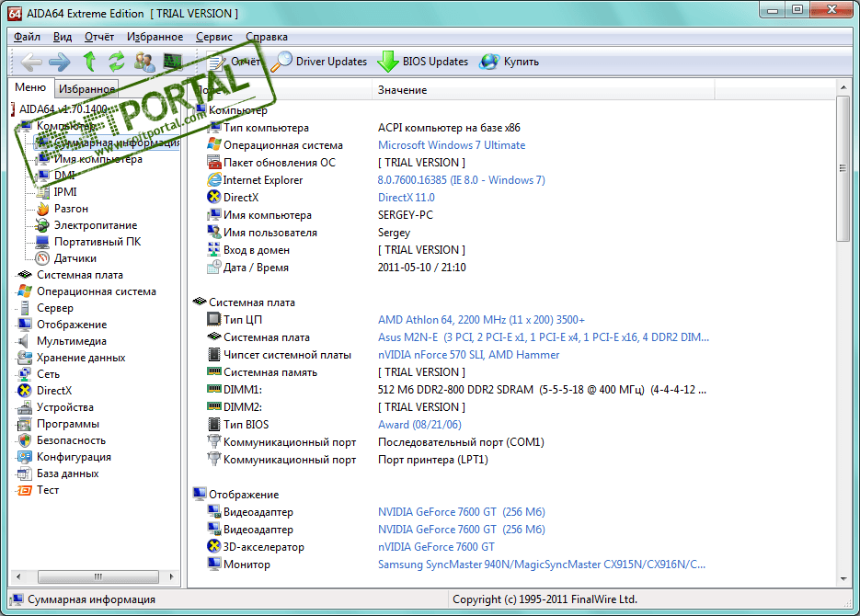Click the green Up arrow icon
Screen dimensions: 860x616
89,62
